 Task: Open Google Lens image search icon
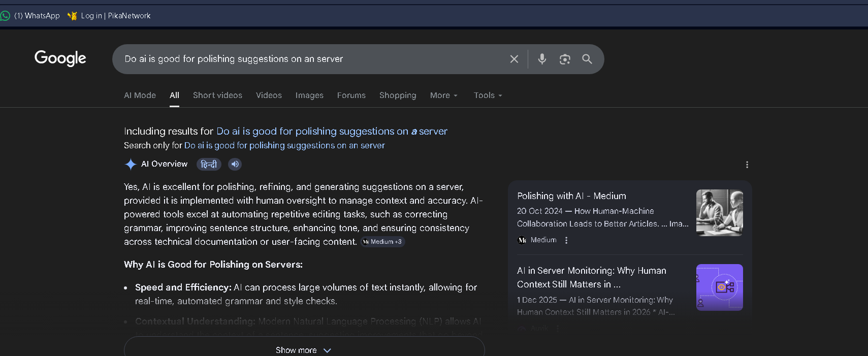(x=565, y=59)
